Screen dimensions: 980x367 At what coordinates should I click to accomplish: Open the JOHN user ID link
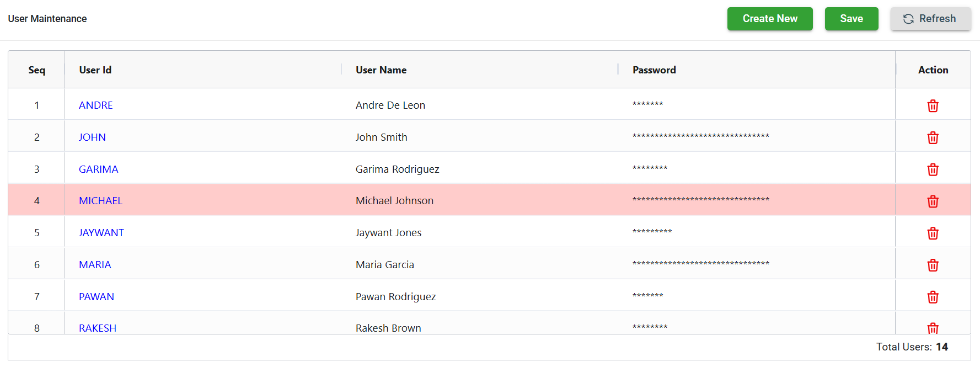pyautogui.click(x=92, y=137)
